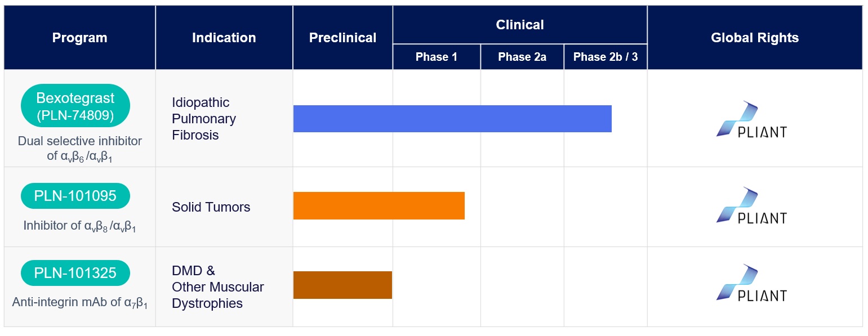
Task: Click the Indication column header
Action: pos(224,38)
